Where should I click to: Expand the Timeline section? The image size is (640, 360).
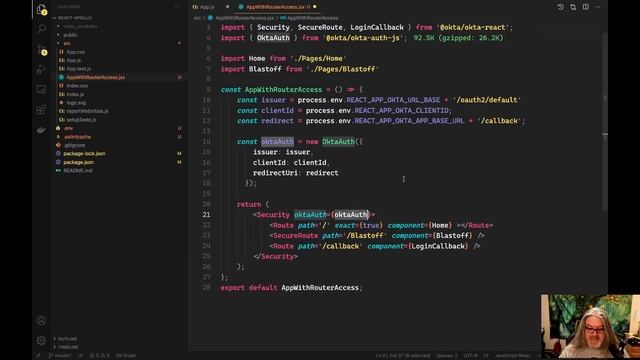(68, 347)
